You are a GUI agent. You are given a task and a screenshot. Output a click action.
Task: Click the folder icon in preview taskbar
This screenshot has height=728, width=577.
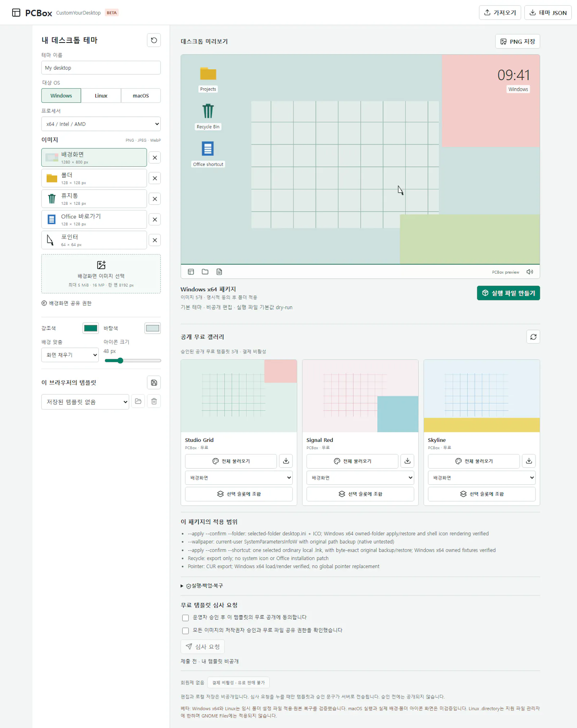(x=205, y=272)
